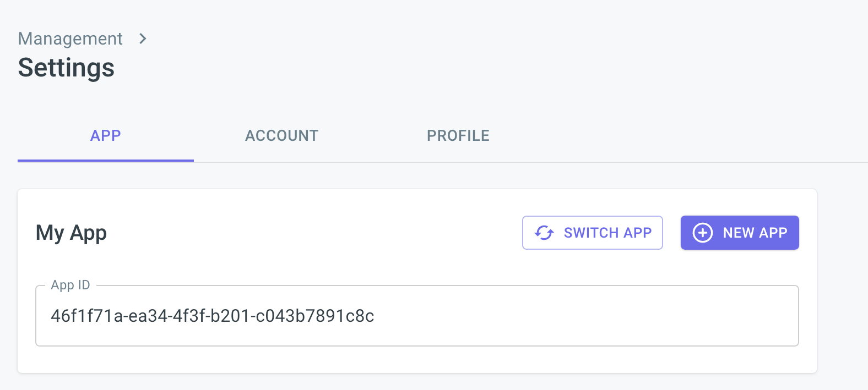Image resolution: width=868 pixels, height=390 pixels.
Task: Navigate back via the Management breadcrumb link
Action: pos(70,39)
